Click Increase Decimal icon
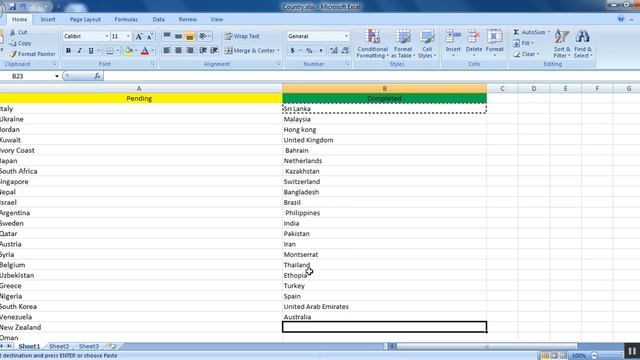Screen dimensions: 640x360 coord(333,51)
